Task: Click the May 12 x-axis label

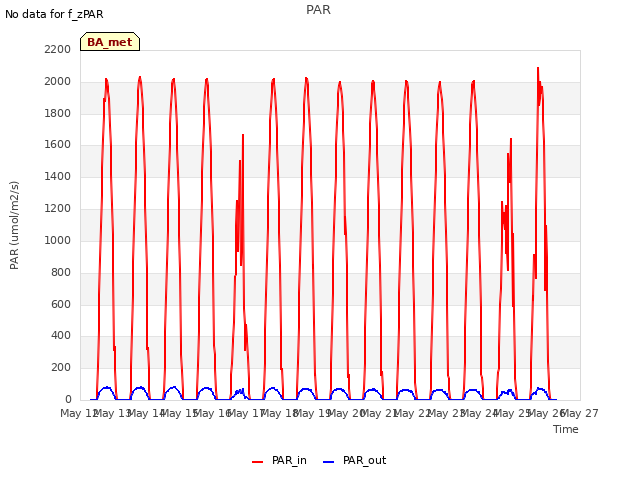Action: coord(79,413)
